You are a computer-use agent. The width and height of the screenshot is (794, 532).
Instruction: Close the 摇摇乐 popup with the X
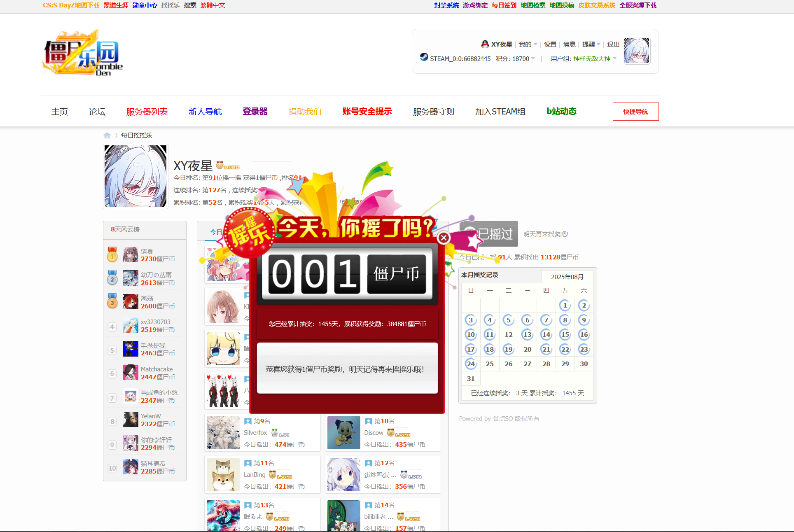point(444,238)
